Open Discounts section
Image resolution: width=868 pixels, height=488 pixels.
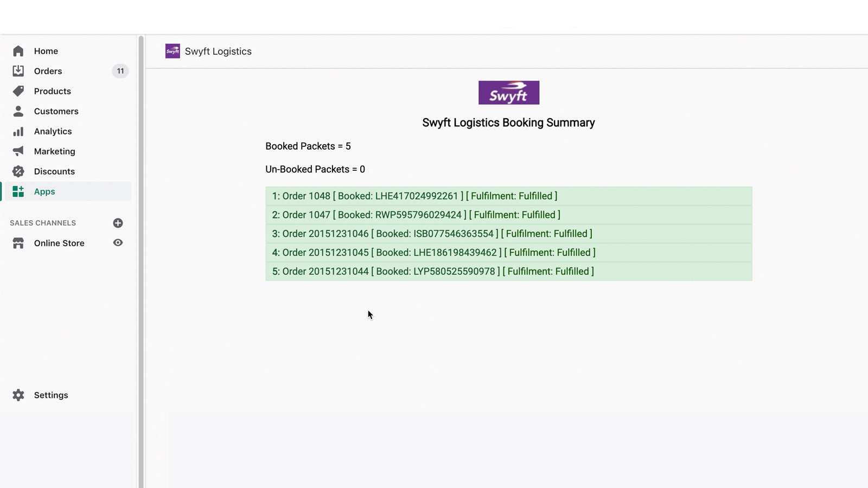pos(54,171)
